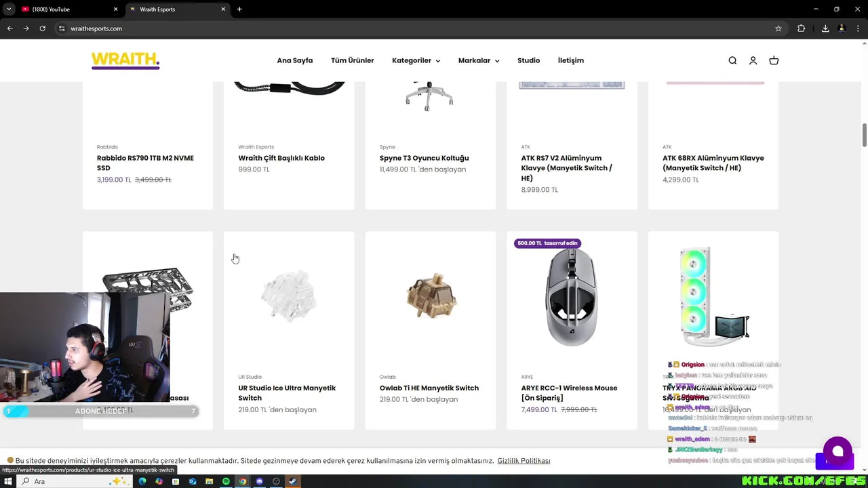868x488 pixels.
Task: Open the Chrome three-dot menu
Action: [858, 28]
